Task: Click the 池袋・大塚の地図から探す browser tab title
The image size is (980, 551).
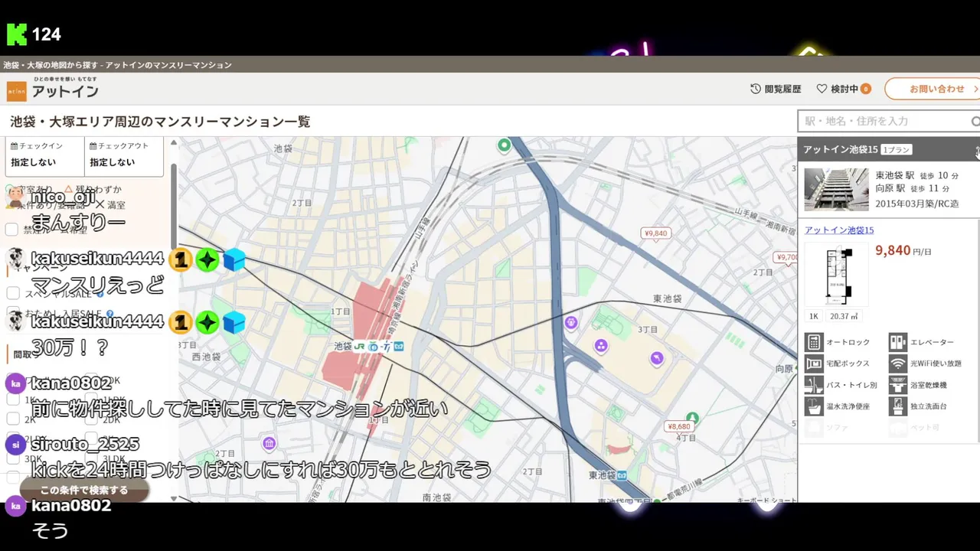Action: pyautogui.click(x=117, y=65)
